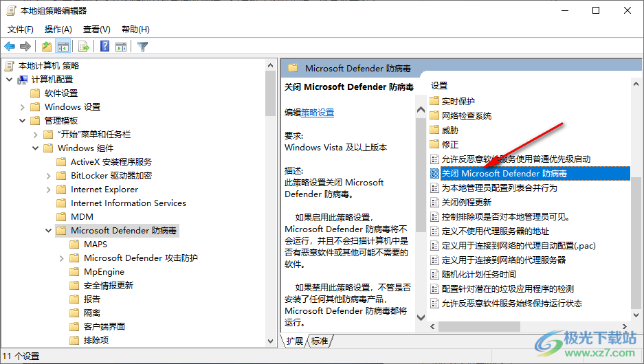Click the folder icon beside MDM
The image size is (644, 364).
click(x=61, y=216)
